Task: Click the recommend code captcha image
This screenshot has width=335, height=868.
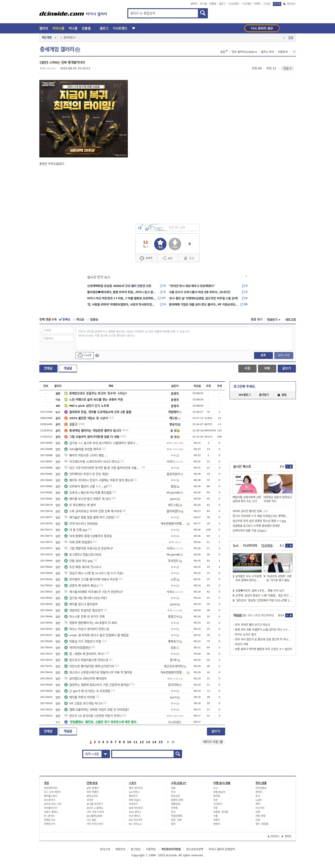Action: pyautogui.click(x=151, y=227)
